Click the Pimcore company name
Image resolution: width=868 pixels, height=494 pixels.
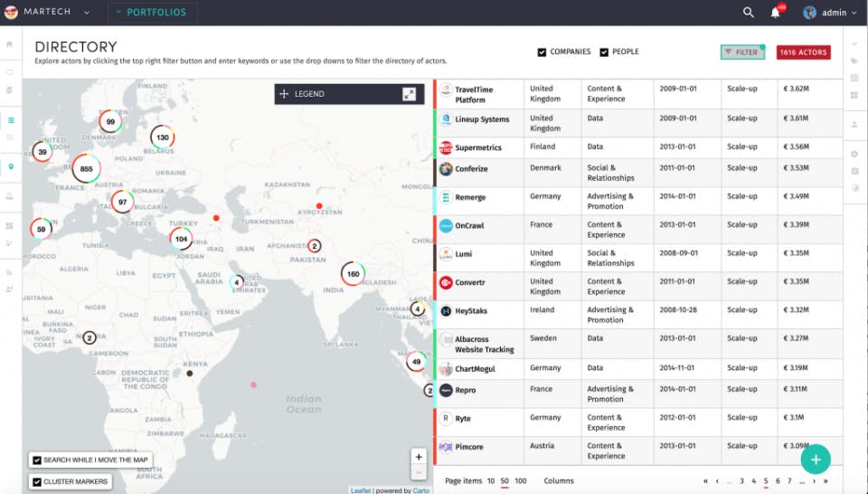click(x=469, y=446)
